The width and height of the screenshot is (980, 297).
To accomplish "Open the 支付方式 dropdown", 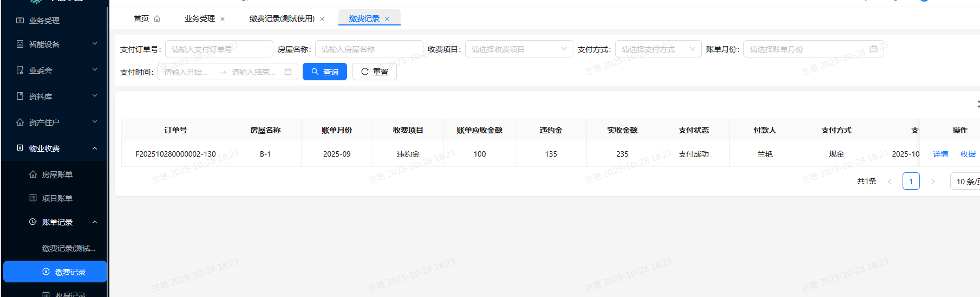I will click(x=658, y=49).
